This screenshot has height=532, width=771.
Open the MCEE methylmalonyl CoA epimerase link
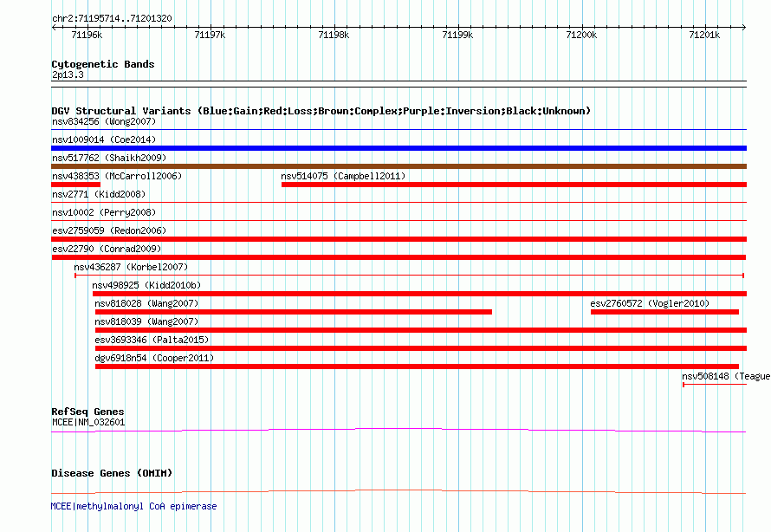134,506
